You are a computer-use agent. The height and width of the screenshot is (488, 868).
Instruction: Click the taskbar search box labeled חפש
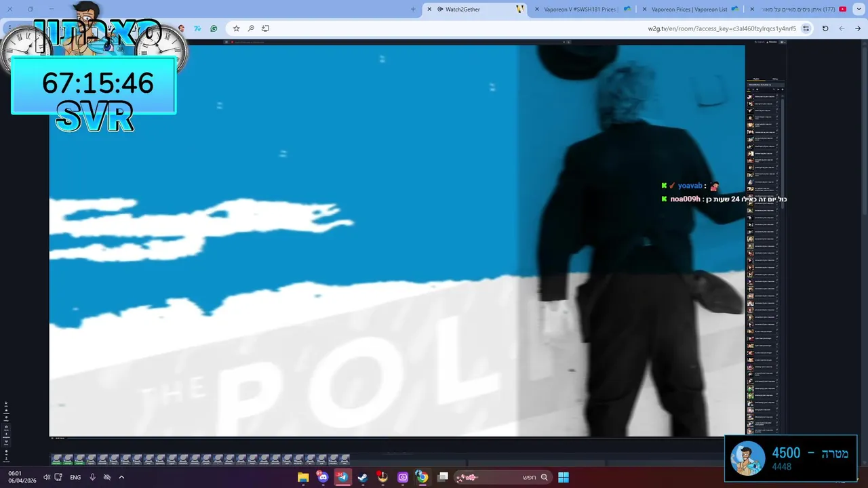click(x=502, y=477)
